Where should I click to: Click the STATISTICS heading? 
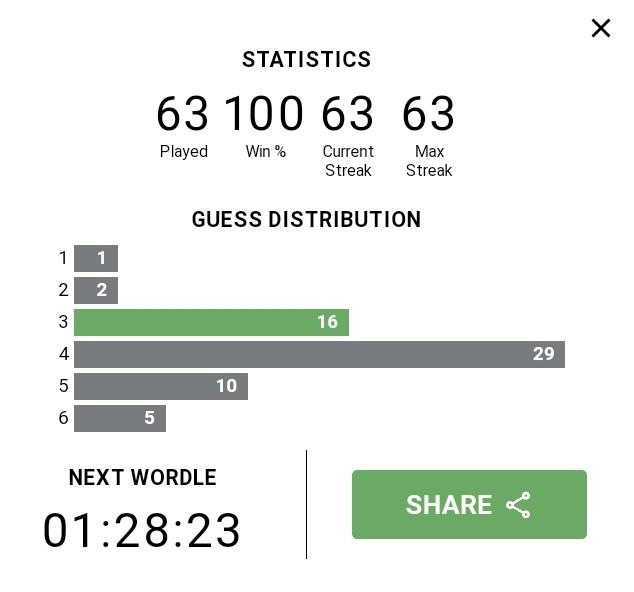306,59
